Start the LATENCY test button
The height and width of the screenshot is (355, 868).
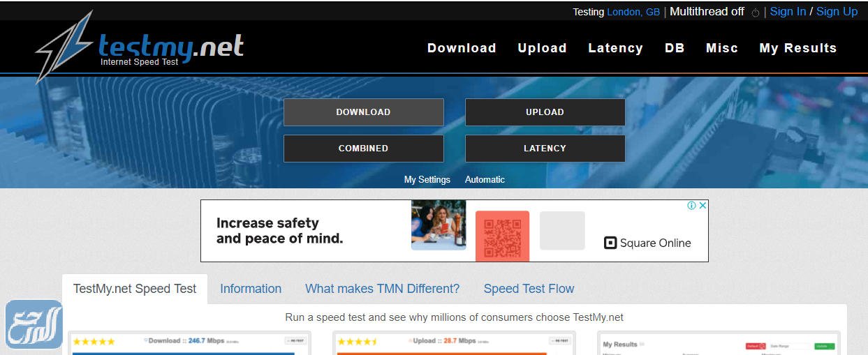coord(545,149)
